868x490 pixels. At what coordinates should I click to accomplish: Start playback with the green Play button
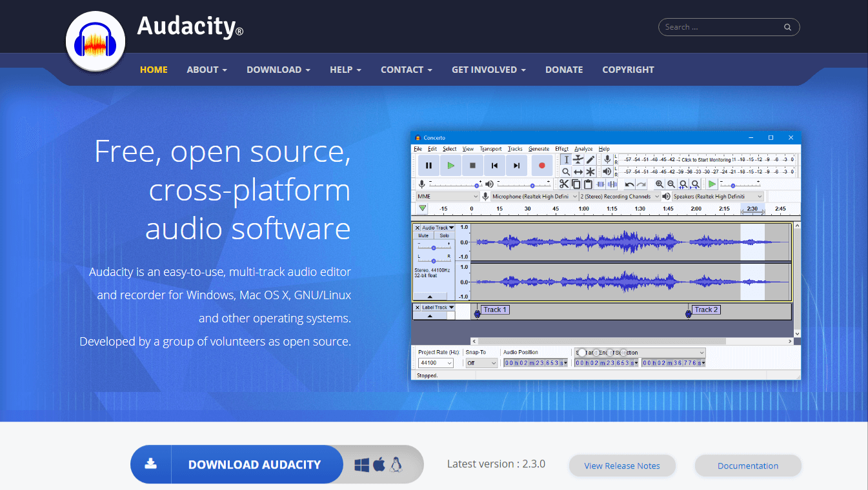450,166
